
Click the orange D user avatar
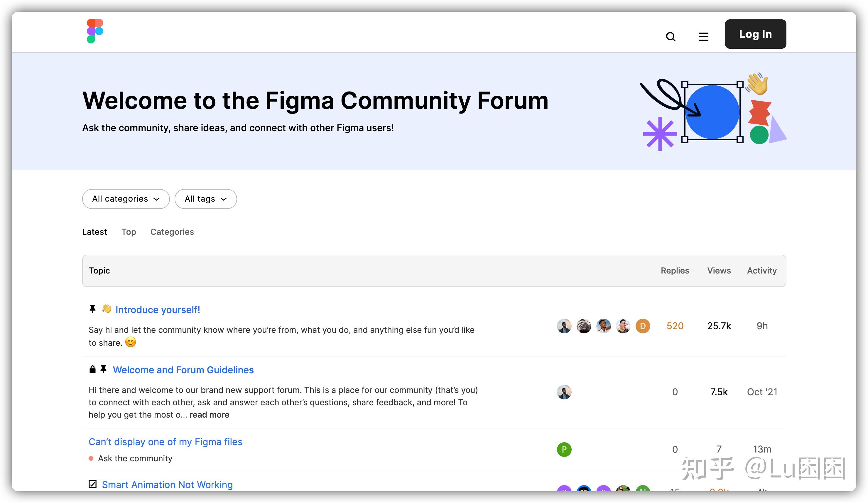pos(642,326)
